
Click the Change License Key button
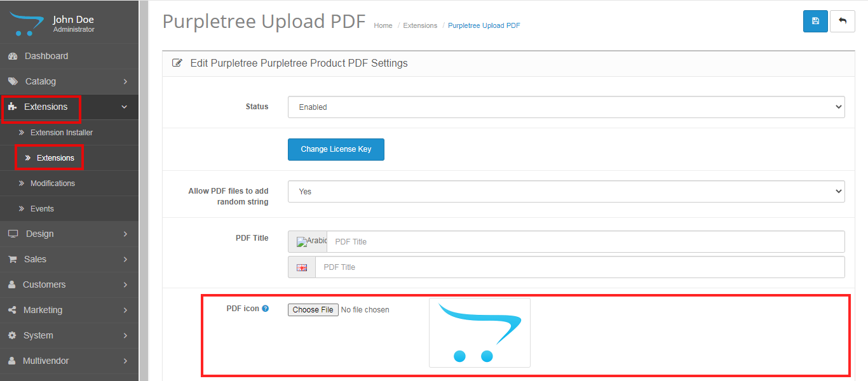(x=336, y=149)
